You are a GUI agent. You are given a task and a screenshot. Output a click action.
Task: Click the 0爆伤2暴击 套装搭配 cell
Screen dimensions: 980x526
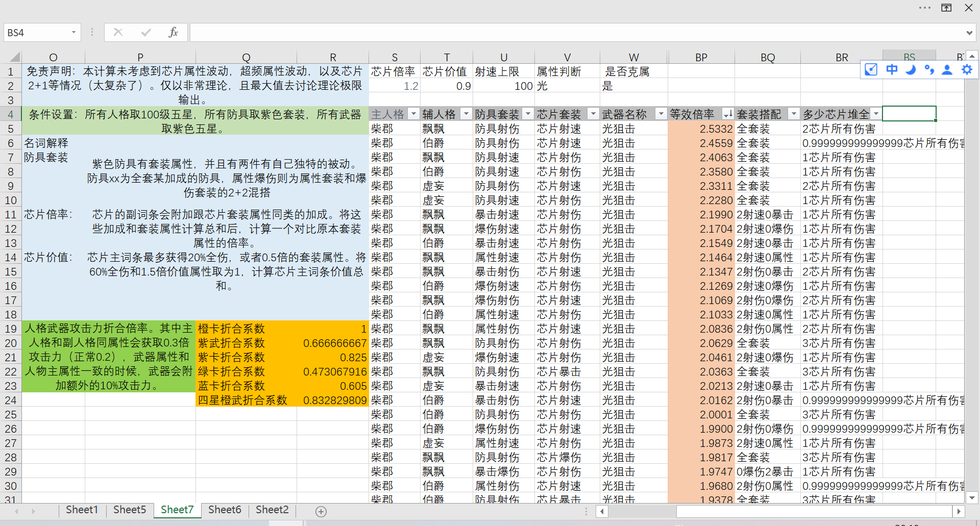[x=768, y=471]
